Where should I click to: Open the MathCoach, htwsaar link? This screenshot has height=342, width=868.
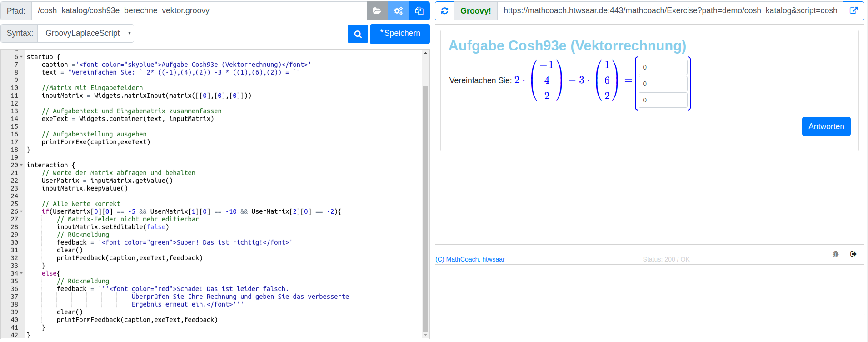(470, 259)
